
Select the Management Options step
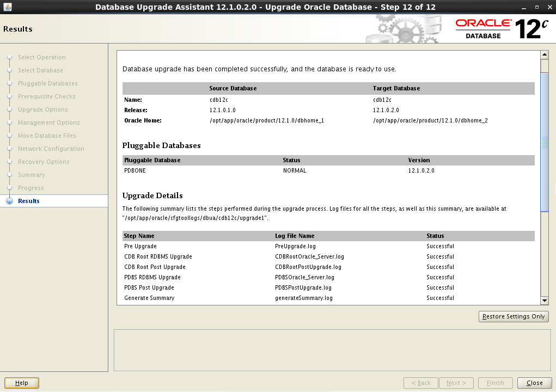coord(48,122)
